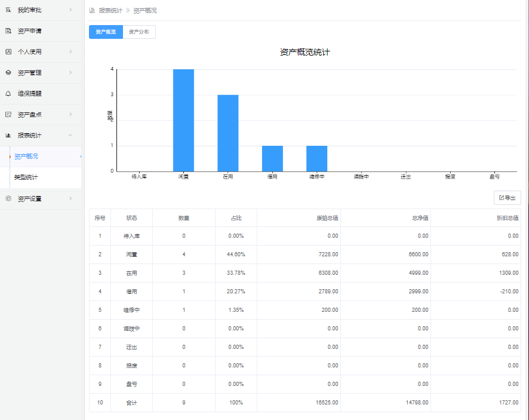Image resolution: width=529 pixels, height=420 pixels.
Task: Click the breadcrumb chart icon before 报表统计
Action: tap(92, 11)
